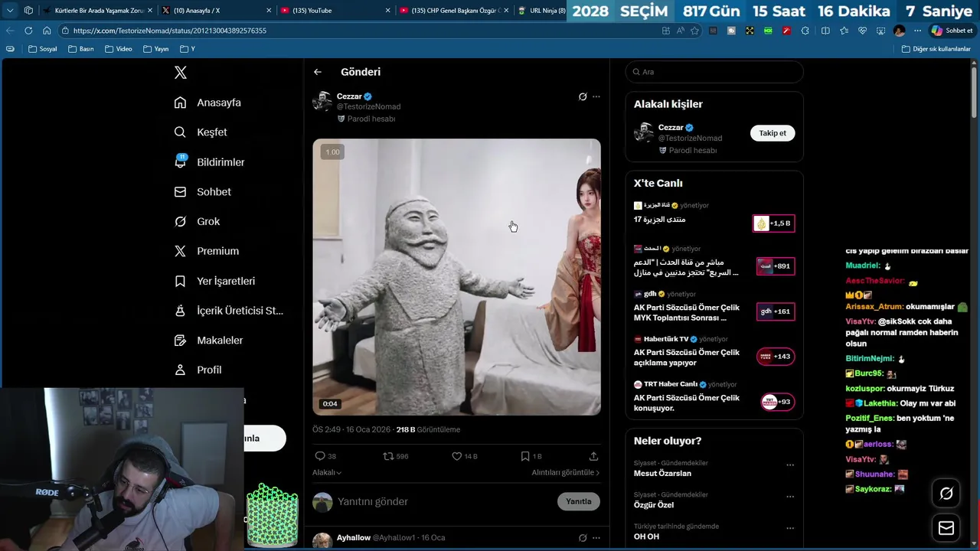Open Sohbet messages in sidebar
This screenshot has width=980, height=551.
[202, 192]
